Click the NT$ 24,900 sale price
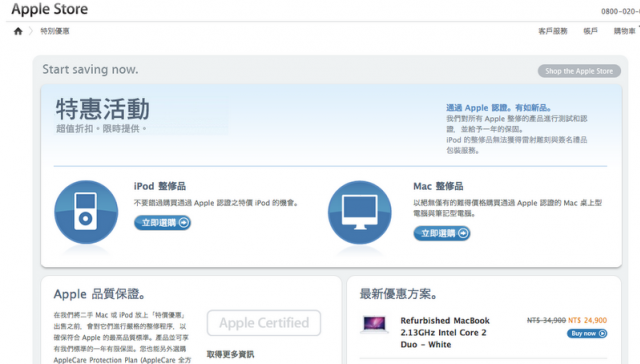The image size is (640, 364). point(587,320)
